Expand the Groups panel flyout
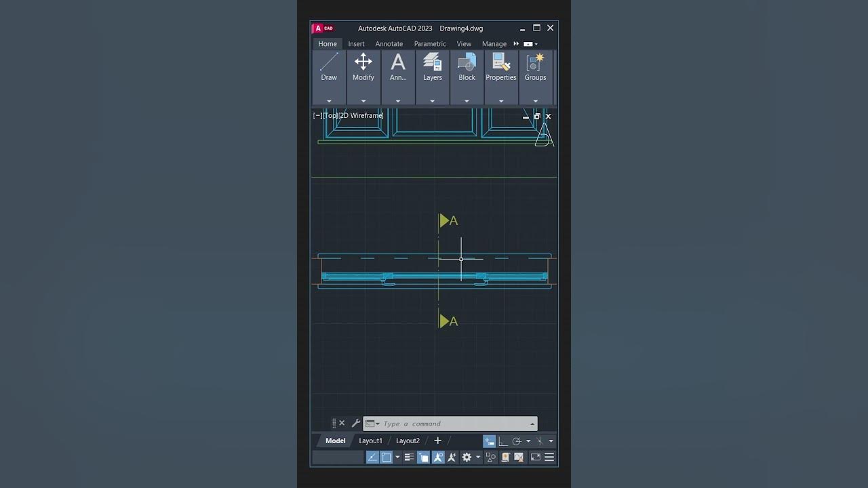868x488 pixels. coord(535,101)
